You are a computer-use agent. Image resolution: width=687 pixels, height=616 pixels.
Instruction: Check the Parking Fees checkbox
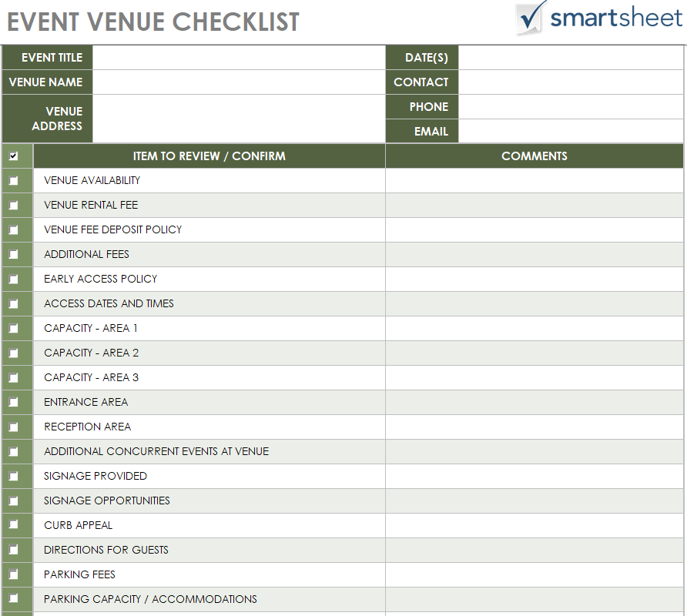pyautogui.click(x=14, y=574)
